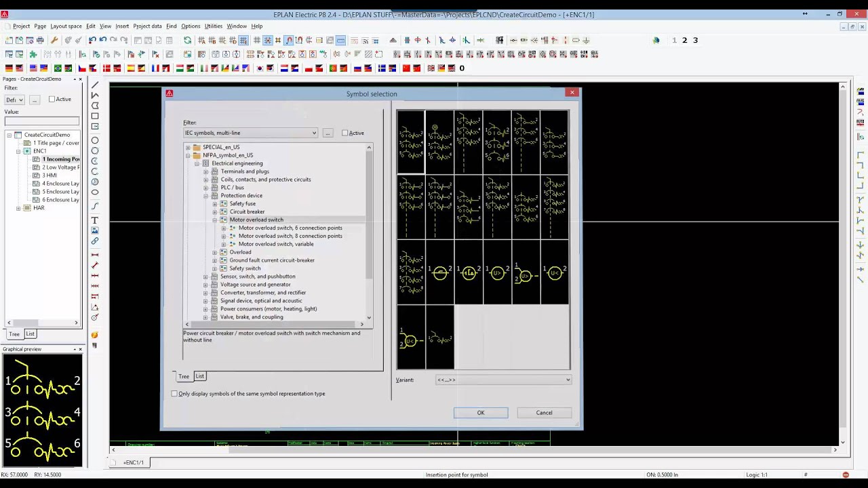The width and height of the screenshot is (868, 488).
Task: Select '2 Low Voltage' page in Pages tree
Action: click(x=60, y=167)
